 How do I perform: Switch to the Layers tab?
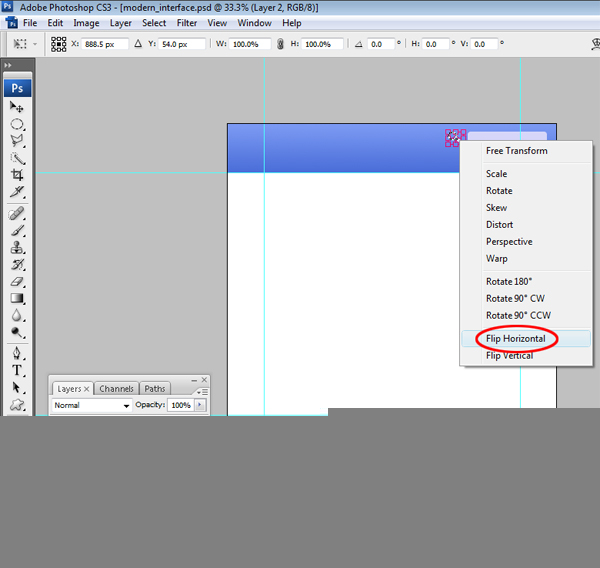tap(72, 389)
